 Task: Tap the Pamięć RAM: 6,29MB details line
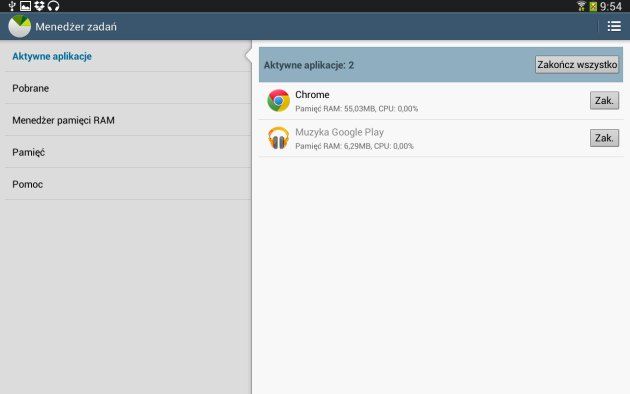click(x=354, y=146)
